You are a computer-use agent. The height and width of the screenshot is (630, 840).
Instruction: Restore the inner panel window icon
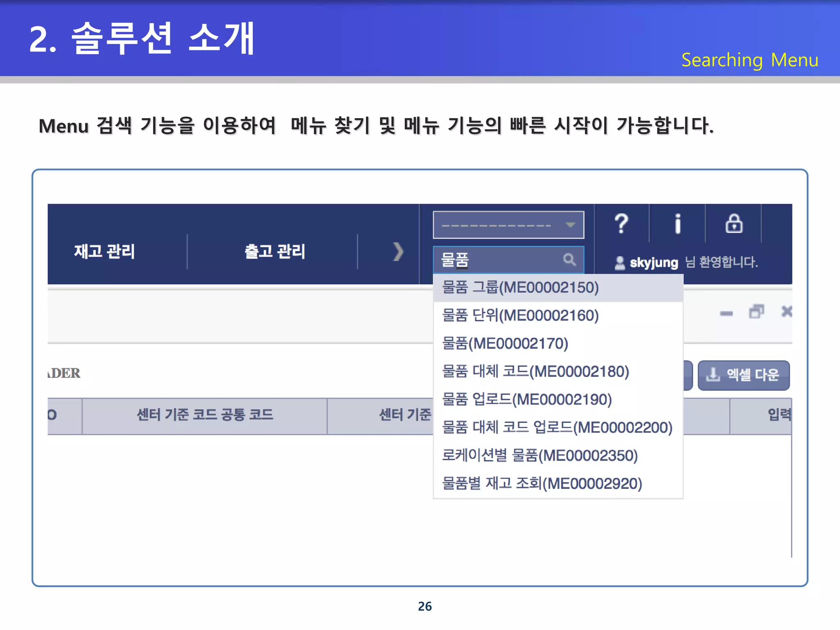[x=756, y=312]
